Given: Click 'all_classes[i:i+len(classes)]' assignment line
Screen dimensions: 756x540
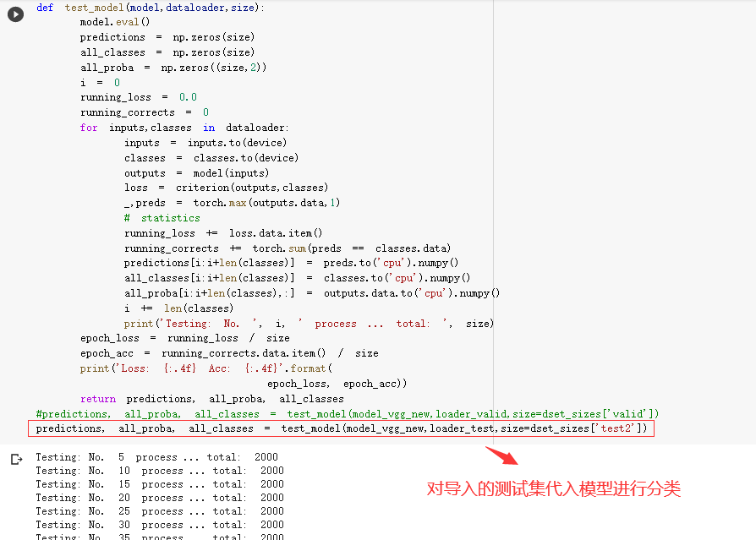Looking at the screenshot, I should pyautogui.click(x=297, y=278).
